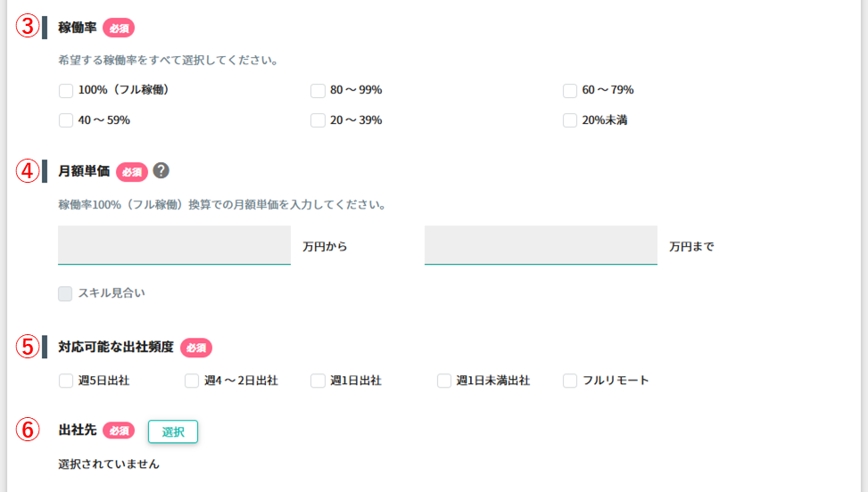
Task: Check the 20%未満 checkbox
Action: [x=570, y=120]
